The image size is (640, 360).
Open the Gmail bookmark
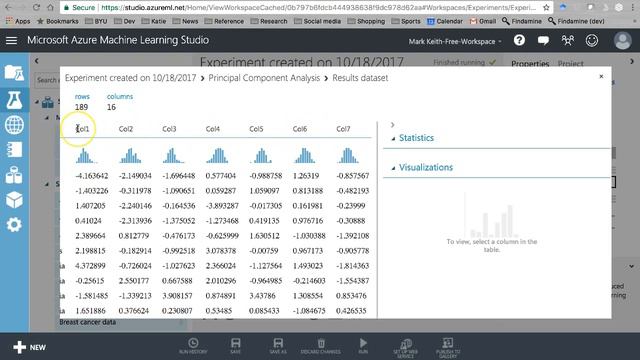(x=483, y=21)
